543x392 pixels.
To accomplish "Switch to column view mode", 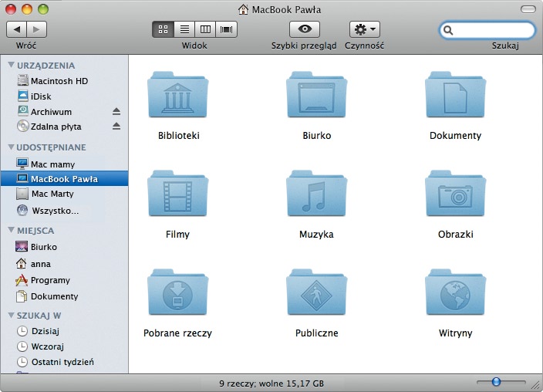I will tap(205, 29).
